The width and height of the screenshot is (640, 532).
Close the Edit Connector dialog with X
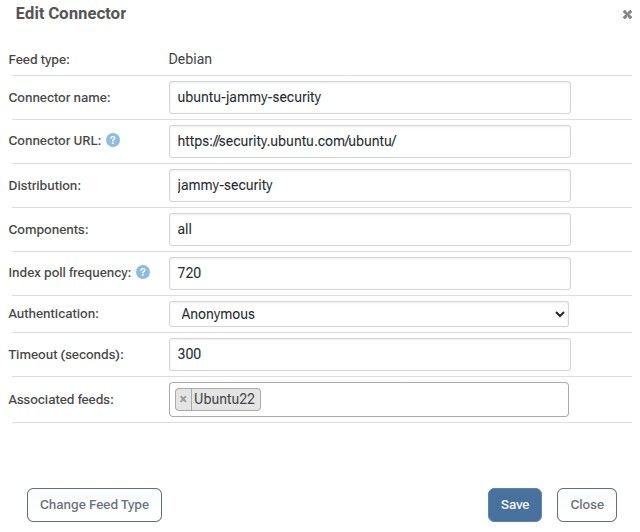coord(627,15)
